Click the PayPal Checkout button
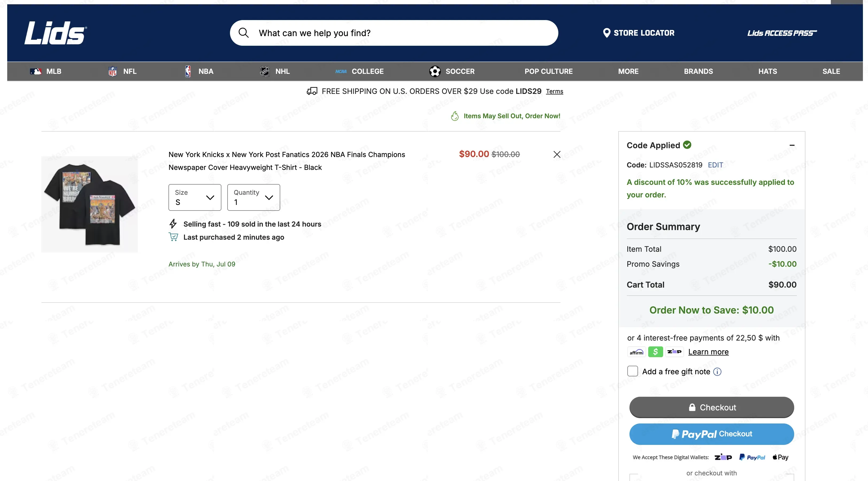 (x=711, y=434)
